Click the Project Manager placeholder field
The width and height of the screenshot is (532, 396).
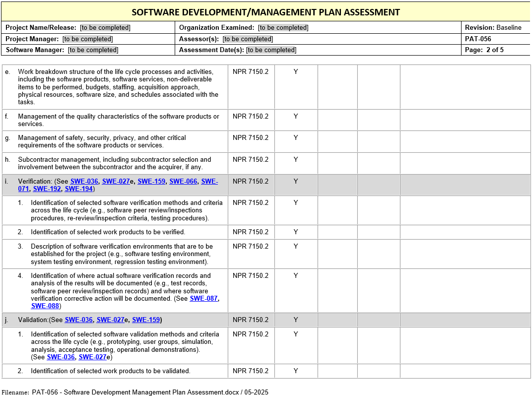87,39
